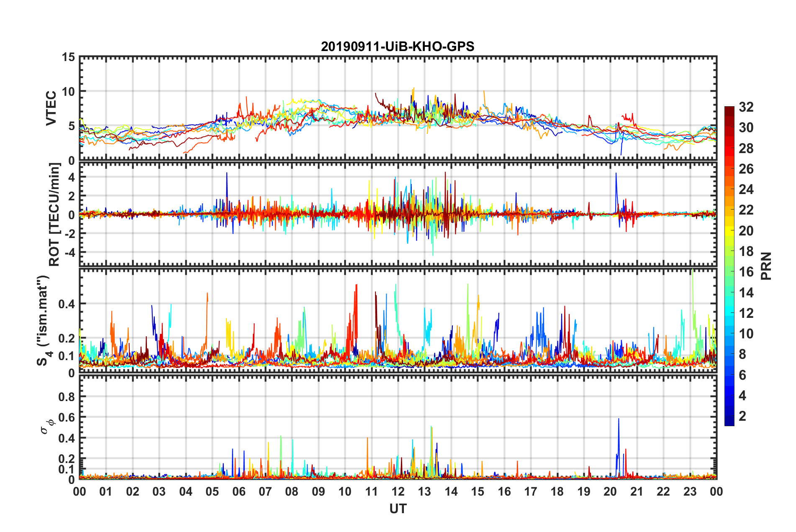Click x-axis hour tick 19
The height and width of the screenshot is (532, 796).
click(x=584, y=491)
